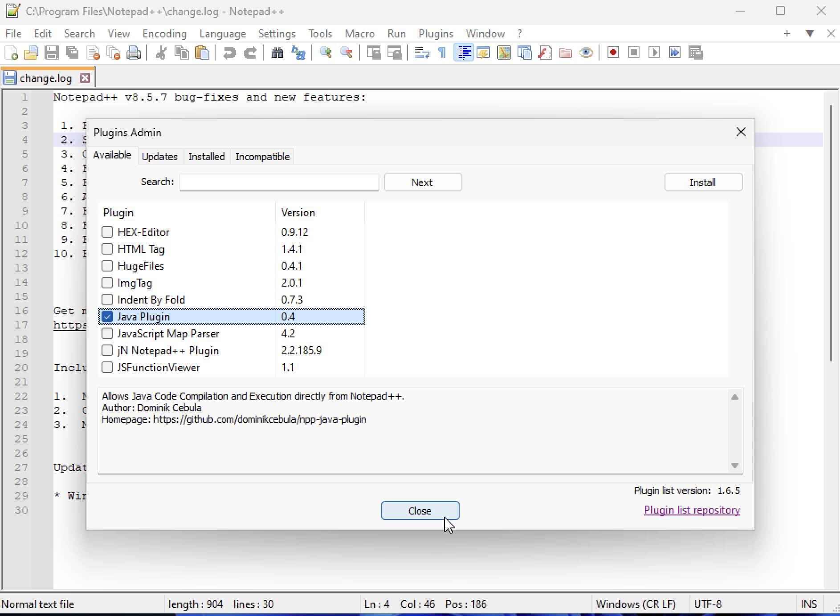
Task: Undo the last edit via toolbar arrow
Action: 229,53
